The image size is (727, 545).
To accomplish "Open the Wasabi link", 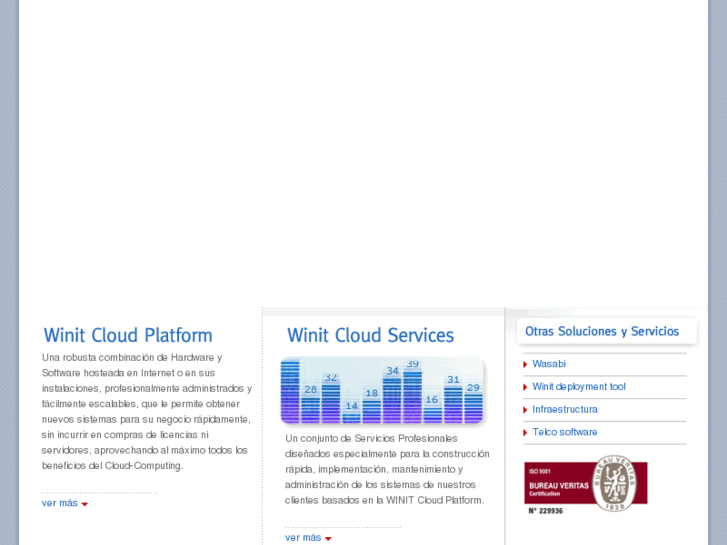I will click(549, 364).
